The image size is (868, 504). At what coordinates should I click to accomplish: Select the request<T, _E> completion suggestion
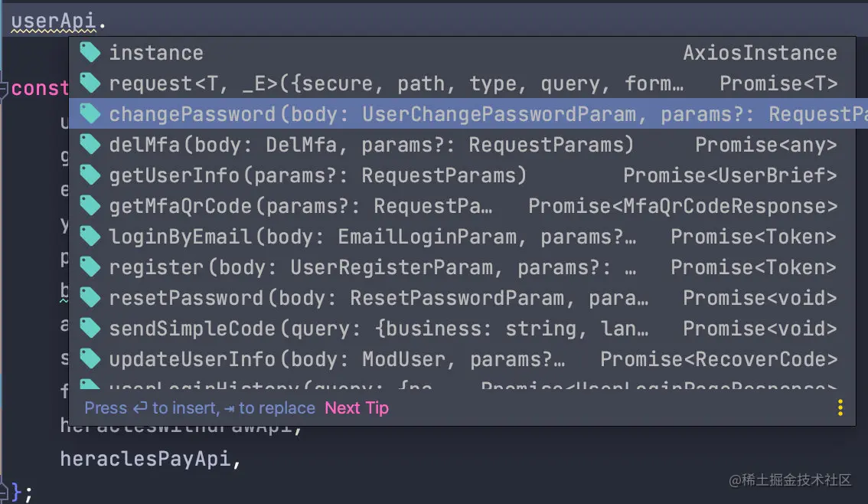pyautogui.click(x=462, y=83)
